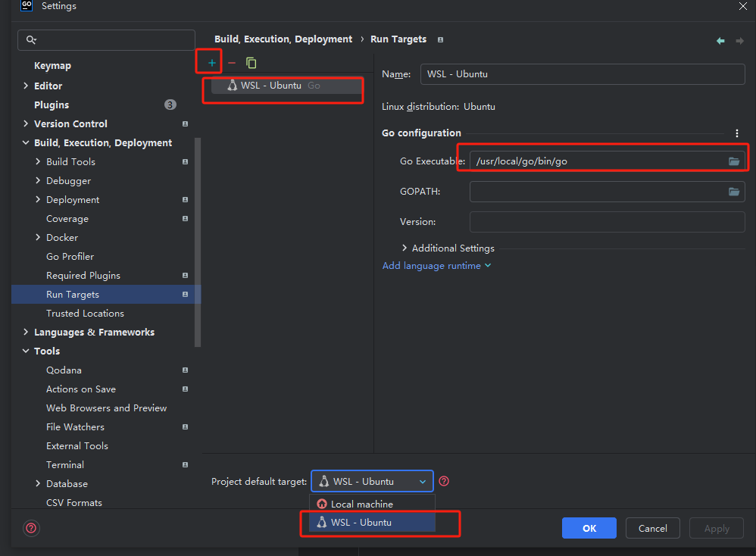Open Go Profiler settings page
The image size is (756, 556).
point(70,257)
